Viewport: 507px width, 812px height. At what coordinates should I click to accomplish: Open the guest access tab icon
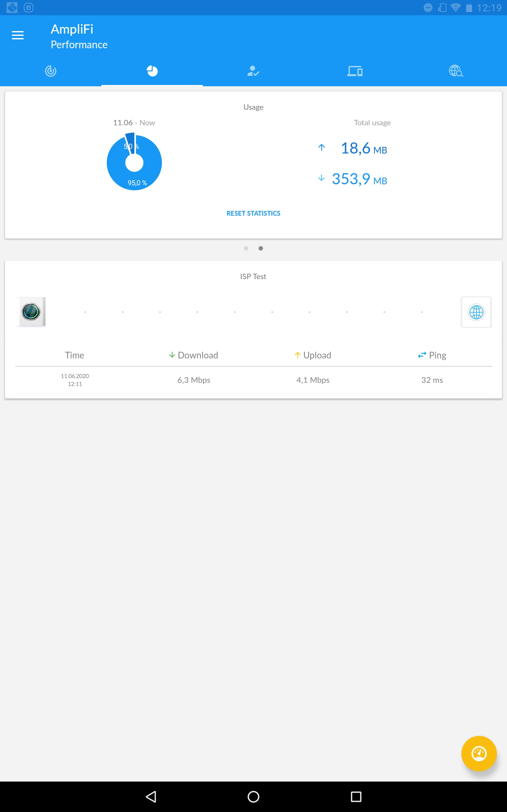253,71
